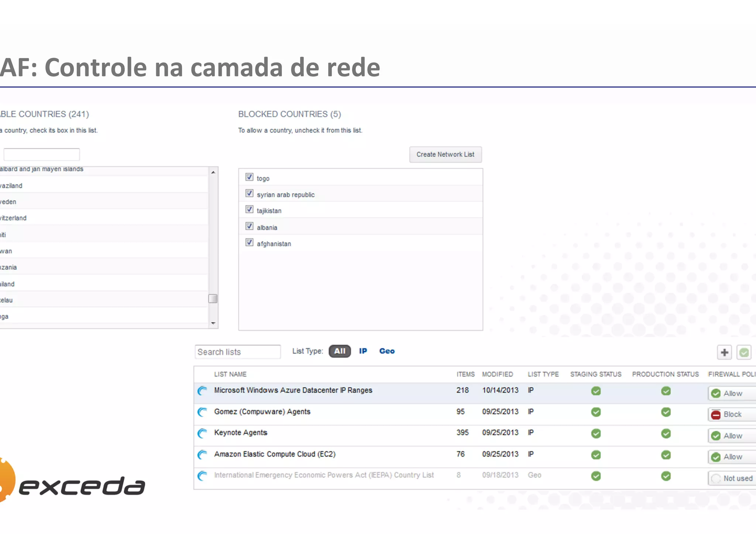Click staging status check for Amazon EC2 list
This screenshot has width=756, height=534.
tap(596, 455)
